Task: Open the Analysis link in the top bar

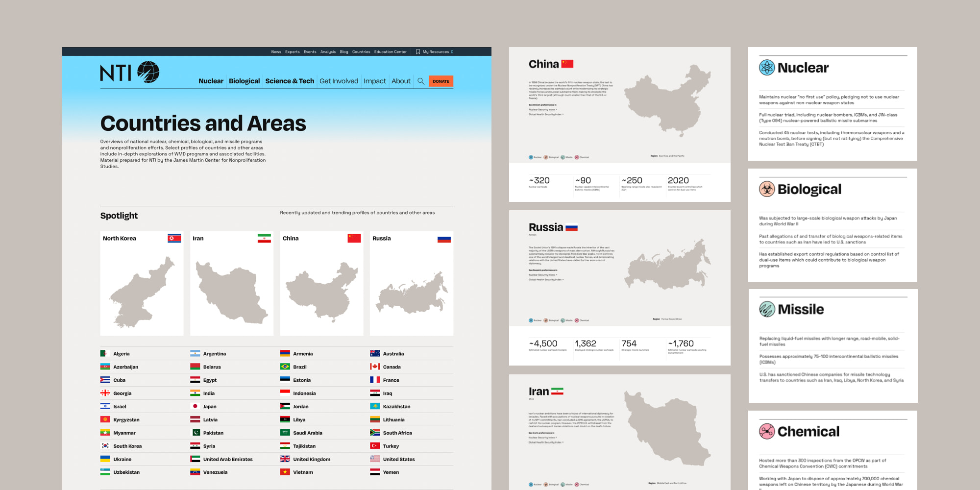Action: [x=328, y=52]
